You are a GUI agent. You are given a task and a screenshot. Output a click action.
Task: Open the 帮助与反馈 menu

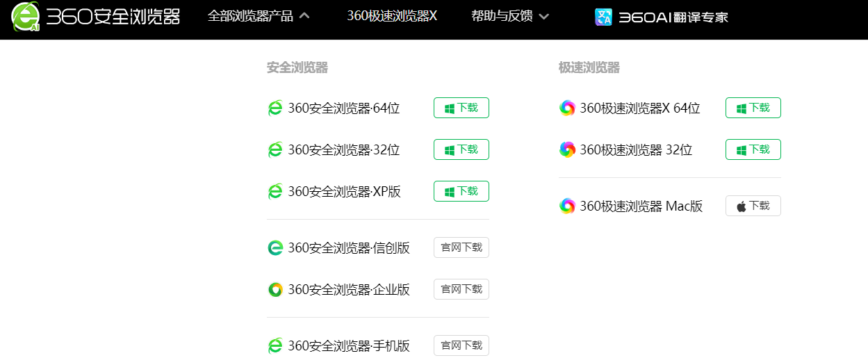coord(502,16)
